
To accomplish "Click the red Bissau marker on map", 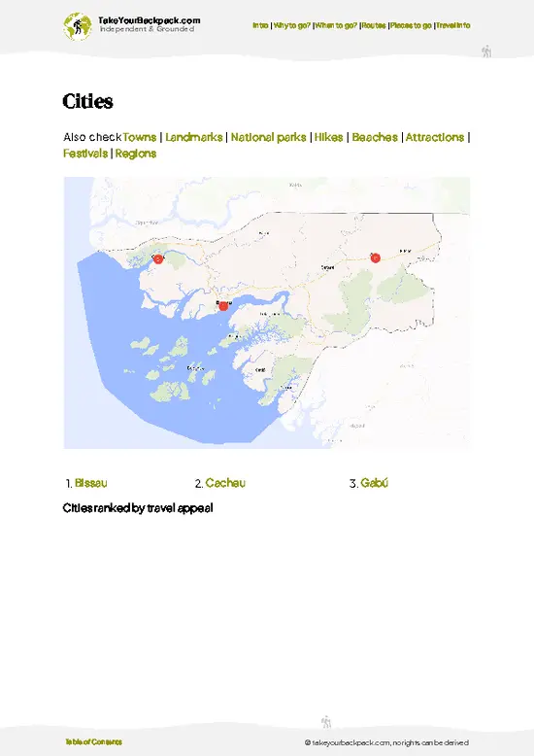I will click(x=223, y=306).
